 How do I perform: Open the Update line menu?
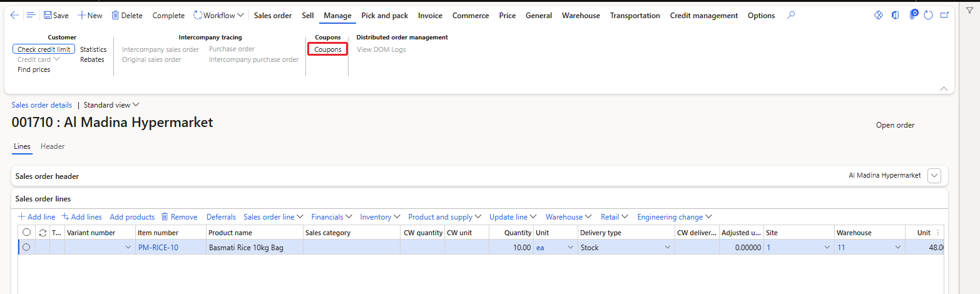coord(513,217)
